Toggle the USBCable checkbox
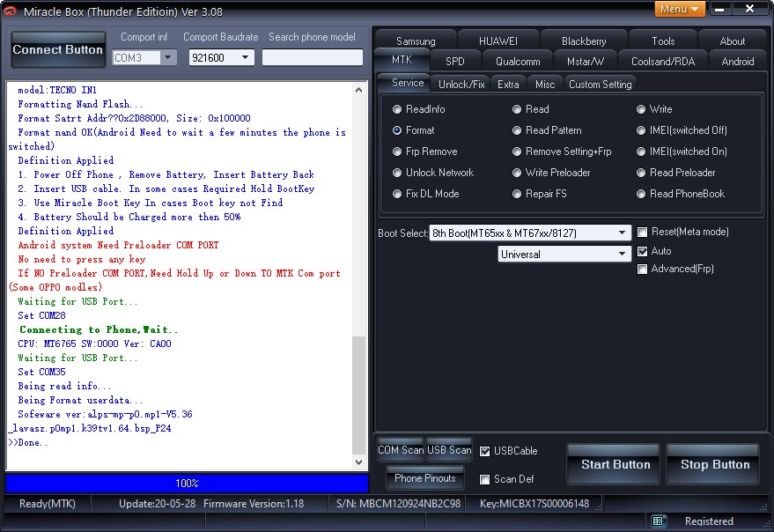The width and height of the screenshot is (774, 532). (x=484, y=451)
